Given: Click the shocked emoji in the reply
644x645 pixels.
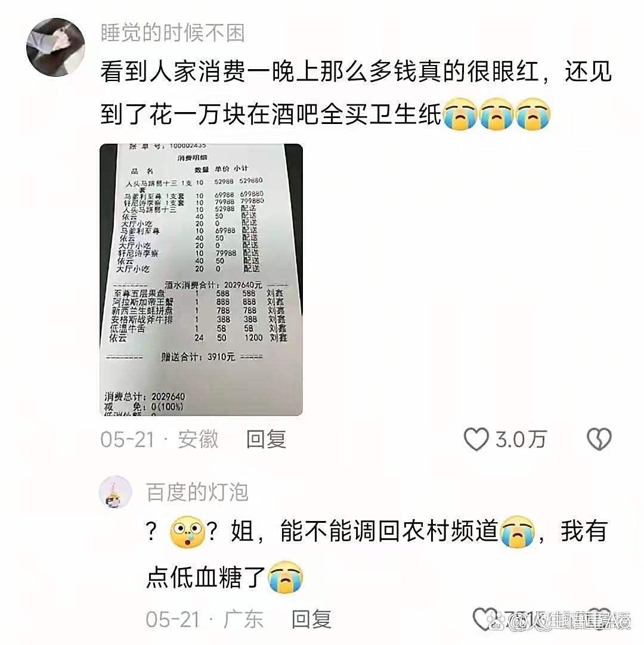Looking at the screenshot, I should tap(187, 532).
